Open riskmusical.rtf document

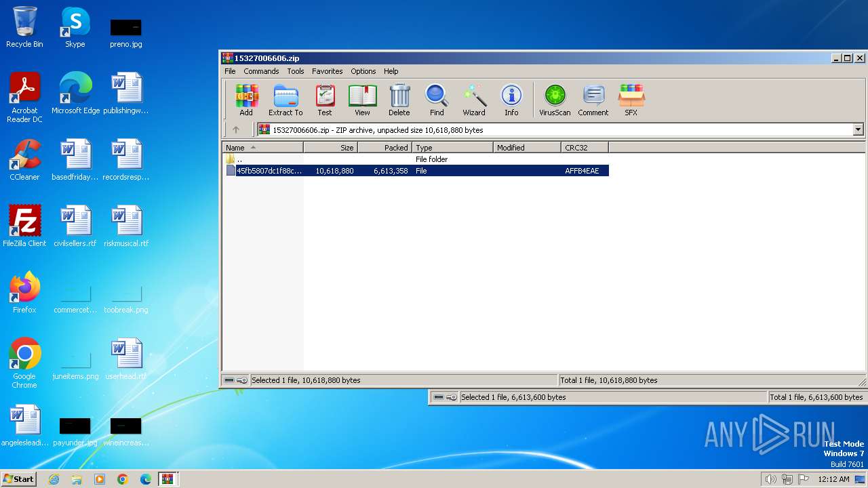coord(125,226)
